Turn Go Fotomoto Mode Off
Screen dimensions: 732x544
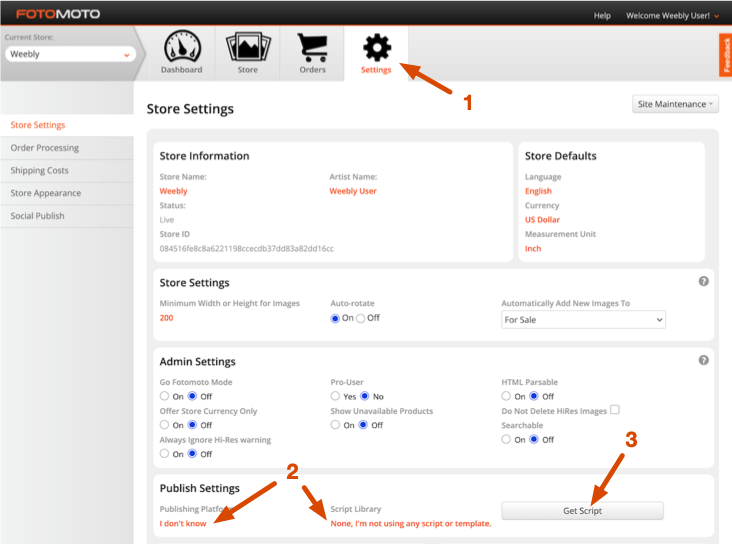(192, 396)
